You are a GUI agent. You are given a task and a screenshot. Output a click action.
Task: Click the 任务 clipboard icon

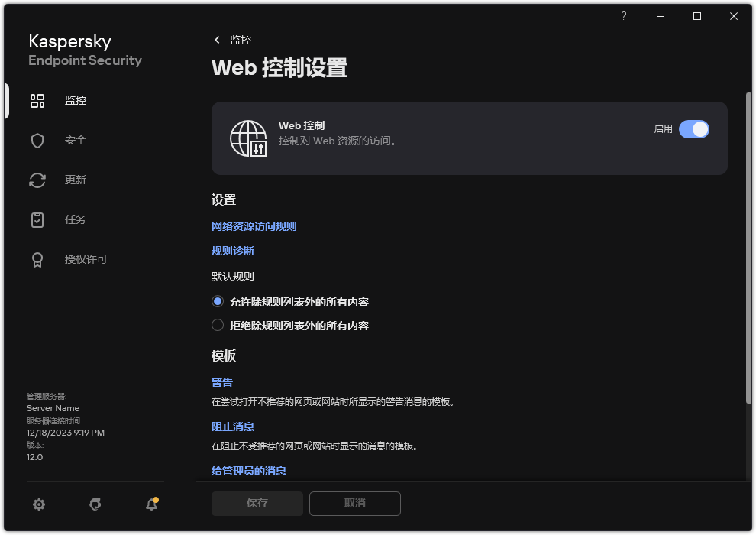click(x=37, y=220)
